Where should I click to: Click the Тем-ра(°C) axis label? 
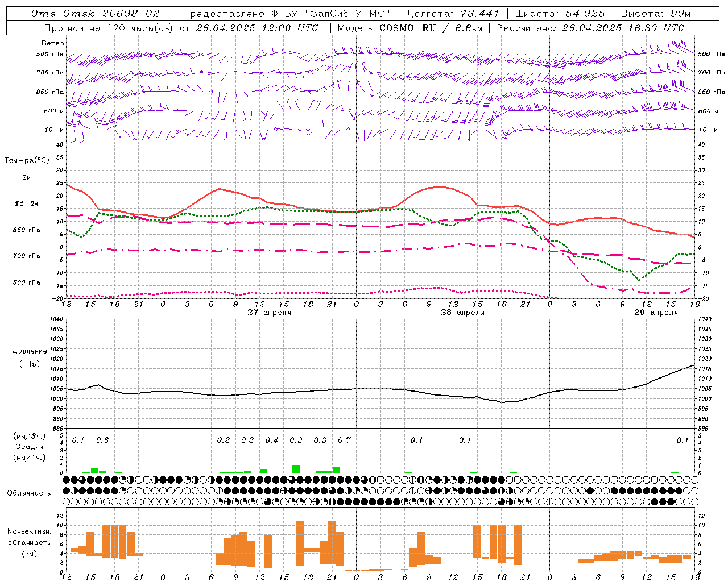click(x=27, y=161)
